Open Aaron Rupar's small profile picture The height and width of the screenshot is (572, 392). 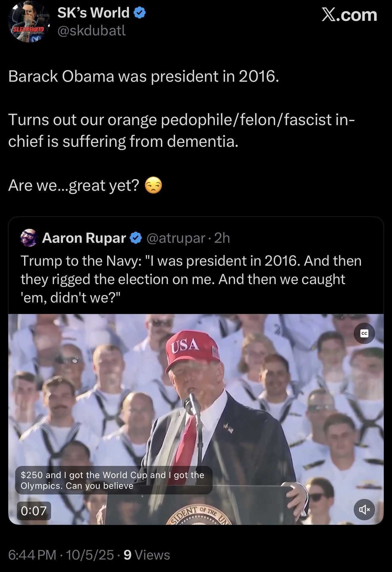pyautogui.click(x=29, y=238)
